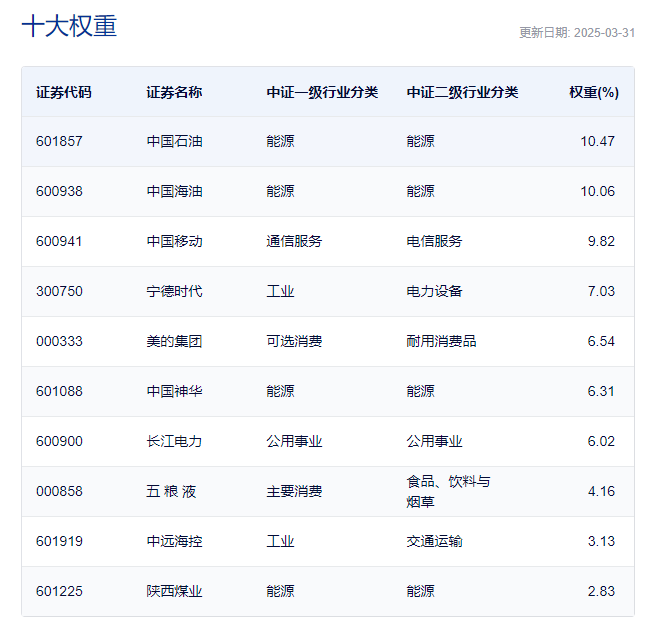Click the name 五粮液

pyautogui.click(x=171, y=491)
